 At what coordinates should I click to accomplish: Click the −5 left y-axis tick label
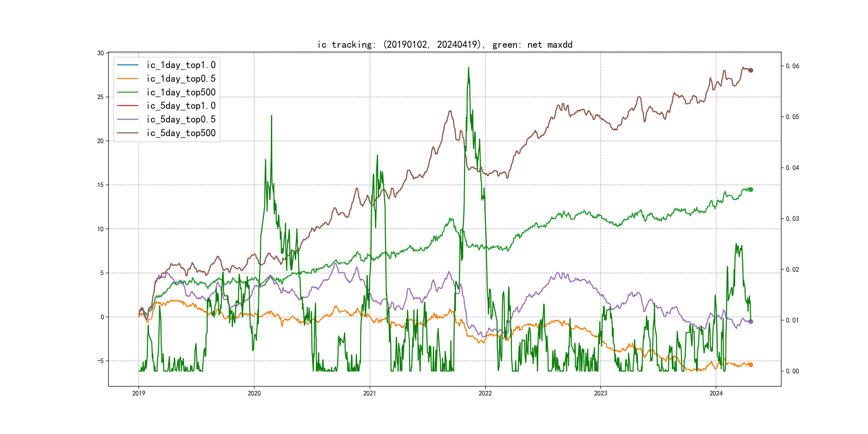click(x=100, y=361)
